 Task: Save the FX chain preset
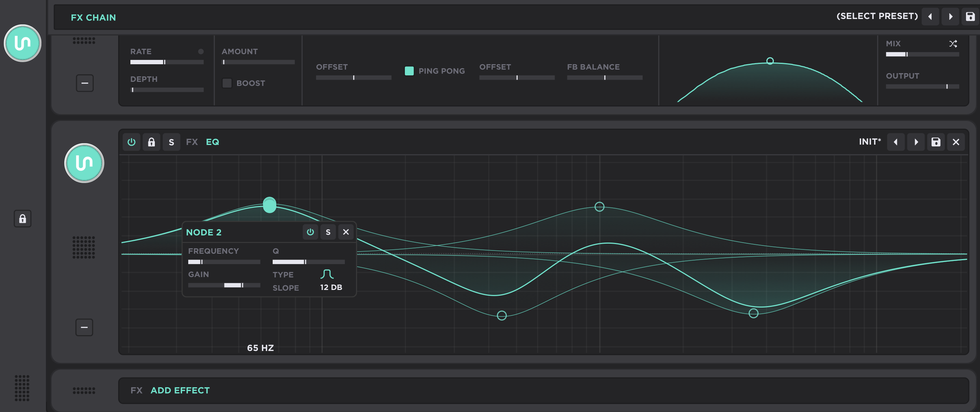970,17
